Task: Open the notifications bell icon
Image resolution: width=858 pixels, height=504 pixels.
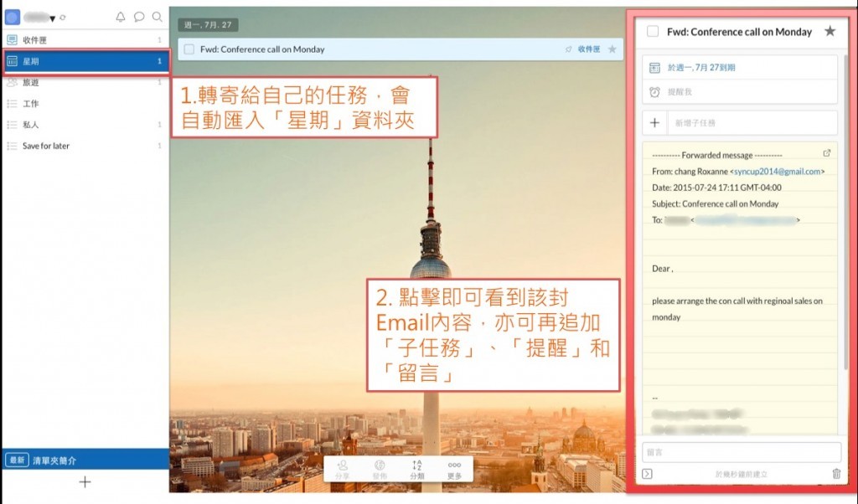Action: pyautogui.click(x=121, y=17)
